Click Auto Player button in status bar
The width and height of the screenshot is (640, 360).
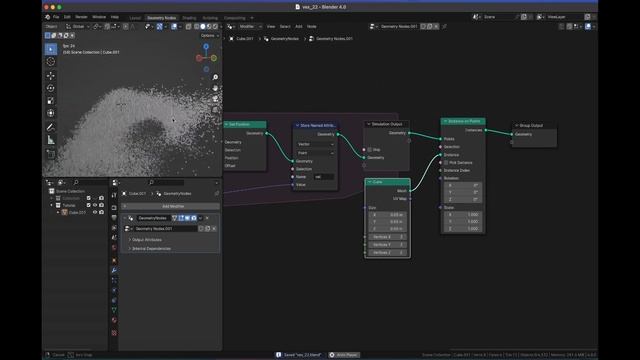click(344, 355)
